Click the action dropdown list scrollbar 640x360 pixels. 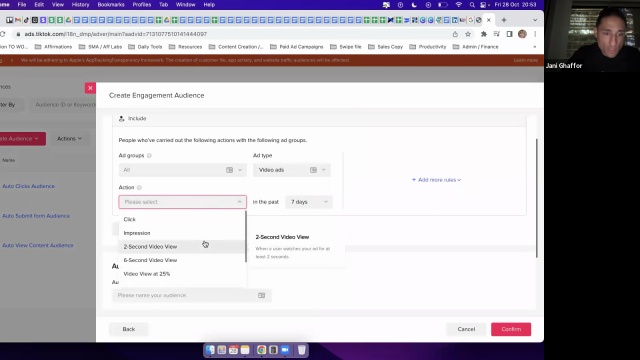(246, 237)
